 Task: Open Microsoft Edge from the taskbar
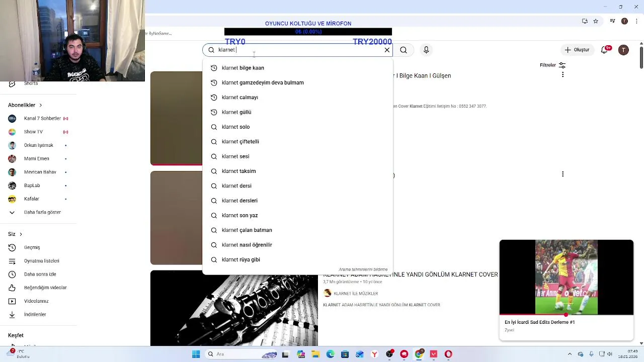[x=330, y=354]
